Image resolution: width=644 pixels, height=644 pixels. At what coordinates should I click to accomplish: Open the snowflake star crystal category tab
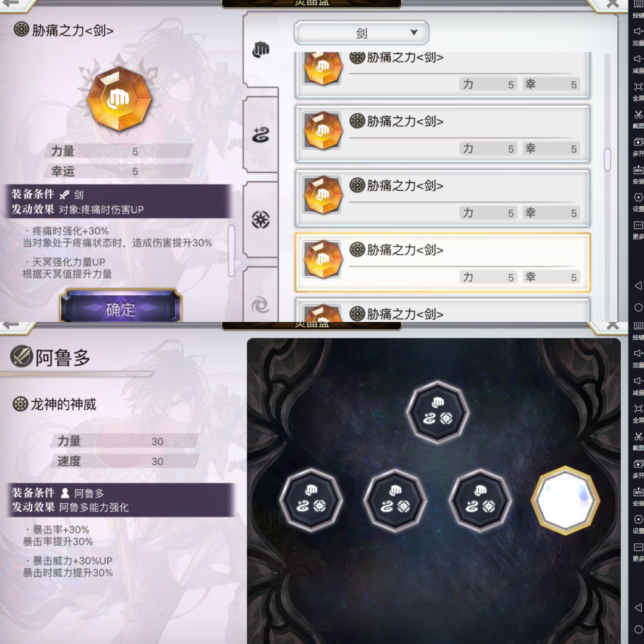pos(261,219)
